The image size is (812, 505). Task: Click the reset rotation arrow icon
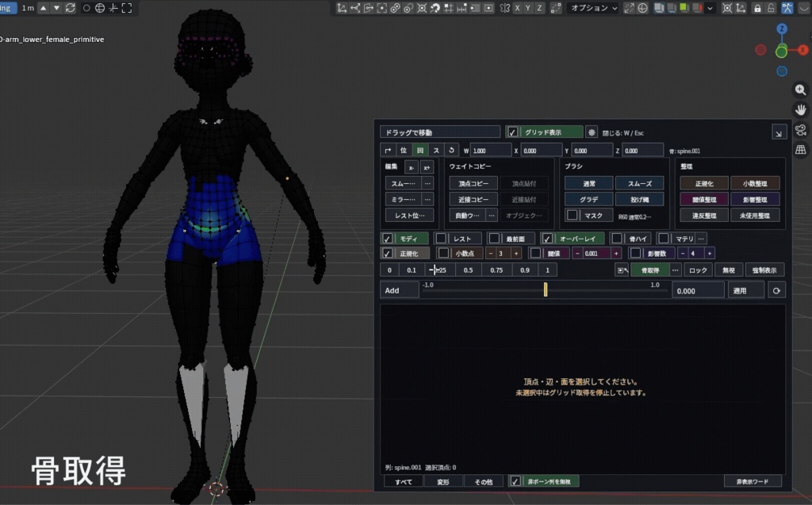click(x=451, y=150)
